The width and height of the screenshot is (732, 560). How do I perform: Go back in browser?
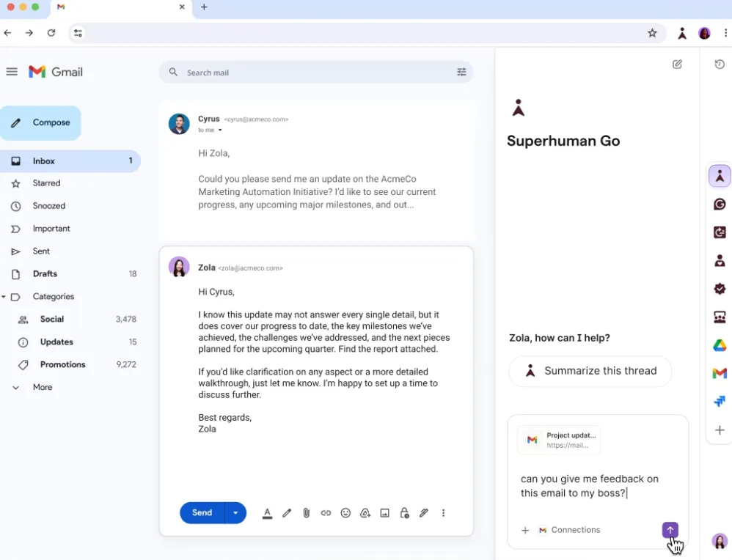pyautogui.click(x=7, y=33)
